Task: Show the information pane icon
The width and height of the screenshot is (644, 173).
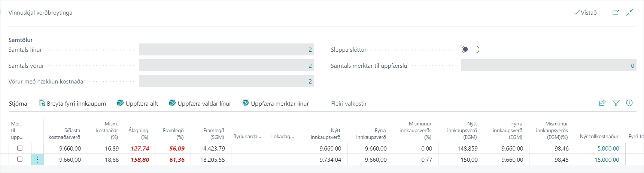Action: coord(629,103)
